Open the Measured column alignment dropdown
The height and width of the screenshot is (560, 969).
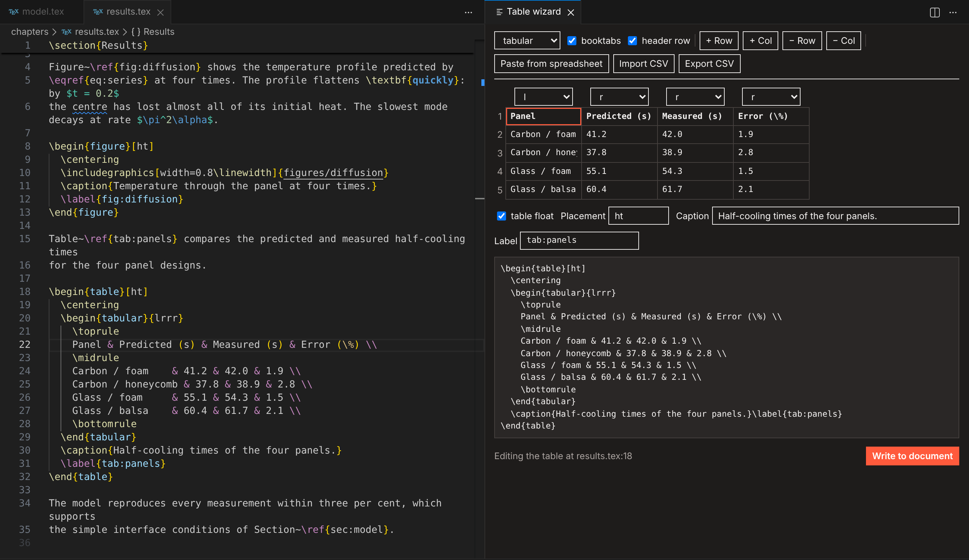click(695, 97)
